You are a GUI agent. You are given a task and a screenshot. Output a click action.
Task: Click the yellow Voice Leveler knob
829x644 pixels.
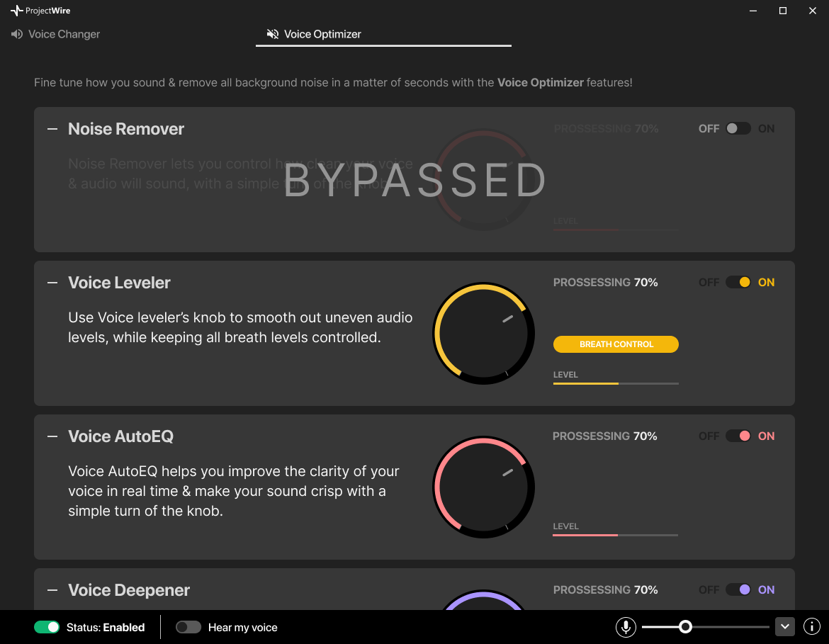[x=484, y=334]
